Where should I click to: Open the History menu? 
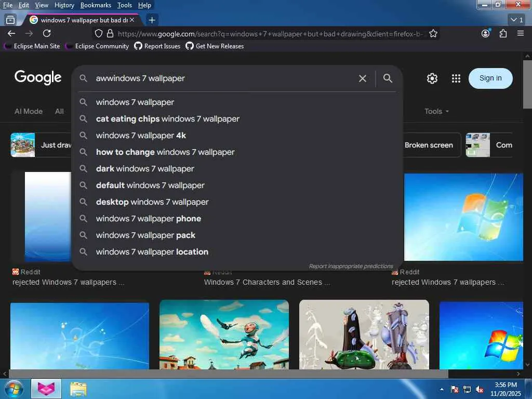coord(64,5)
